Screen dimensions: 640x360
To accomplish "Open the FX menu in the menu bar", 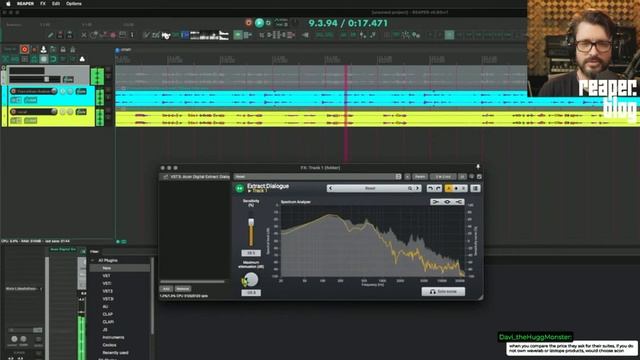I will click(x=43, y=4).
